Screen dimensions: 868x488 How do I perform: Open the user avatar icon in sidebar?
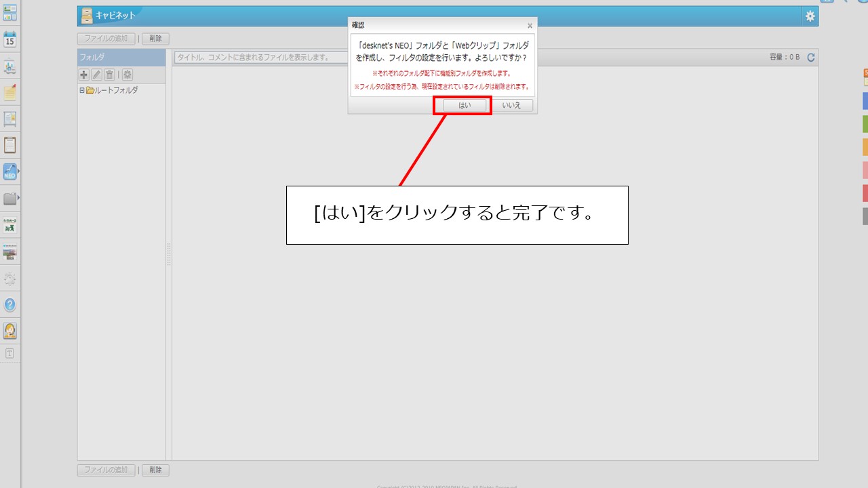click(10, 331)
